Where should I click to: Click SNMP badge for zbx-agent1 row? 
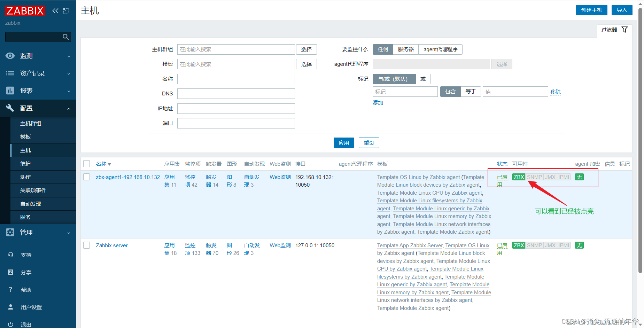(534, 177)
